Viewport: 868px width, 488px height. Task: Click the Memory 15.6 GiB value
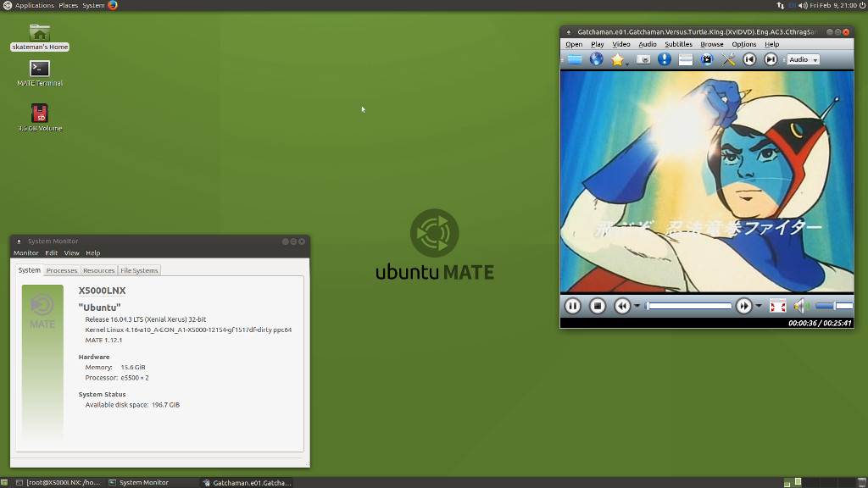coord(133,368)
